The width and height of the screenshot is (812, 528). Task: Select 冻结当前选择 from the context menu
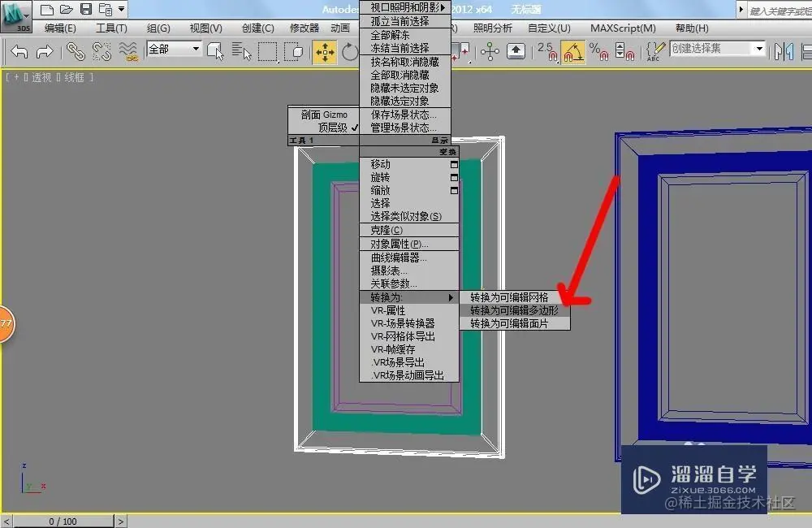click(405, 48)
